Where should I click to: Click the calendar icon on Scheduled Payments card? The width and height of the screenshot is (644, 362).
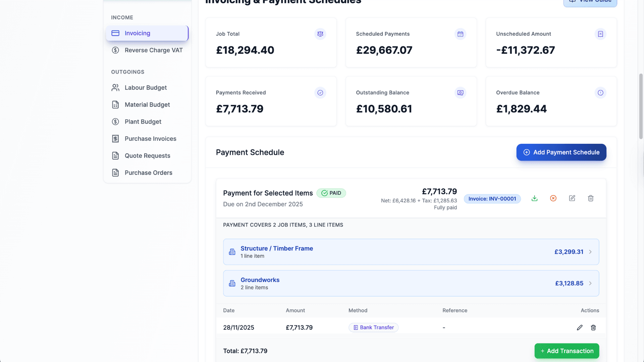coord(460,34)
